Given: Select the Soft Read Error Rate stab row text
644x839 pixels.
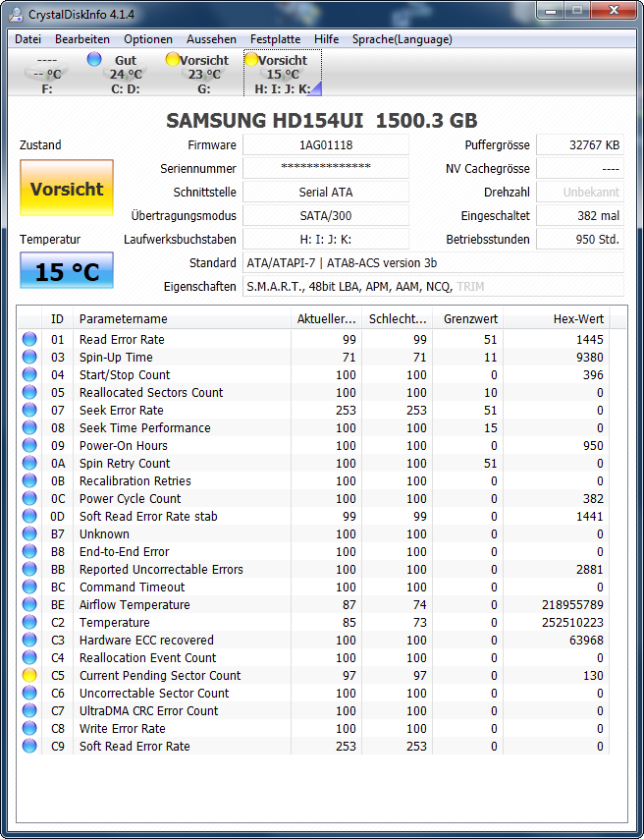Looking at the screenshot, I should click(x=148, y=517).
